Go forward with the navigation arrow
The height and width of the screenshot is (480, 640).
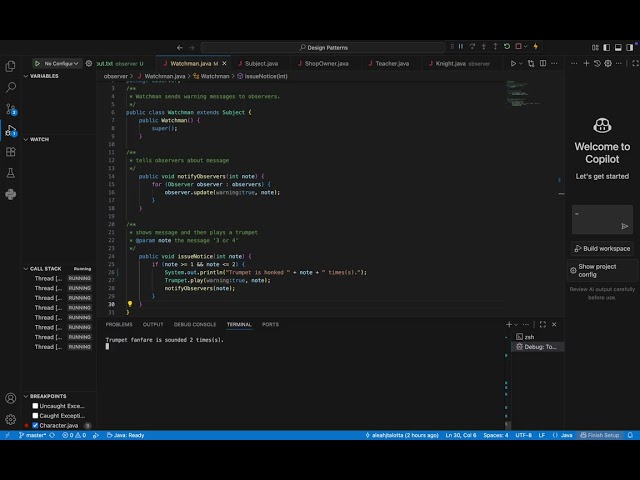pos(191,47)
